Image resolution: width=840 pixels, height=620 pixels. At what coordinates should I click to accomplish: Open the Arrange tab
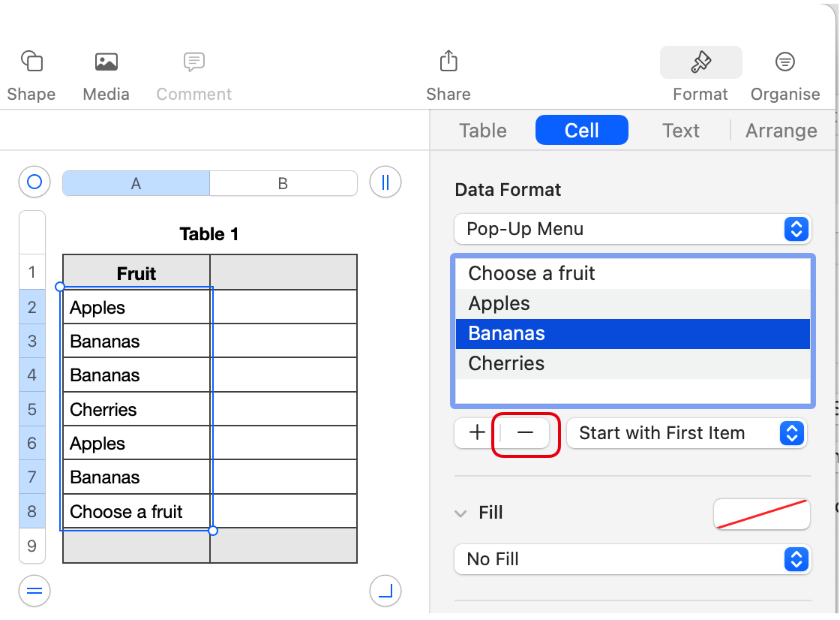(781, 131)
